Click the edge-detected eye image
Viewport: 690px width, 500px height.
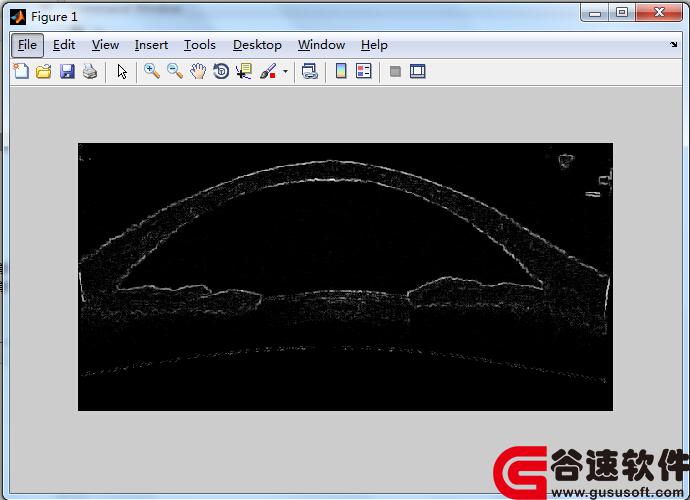[345, 277]
